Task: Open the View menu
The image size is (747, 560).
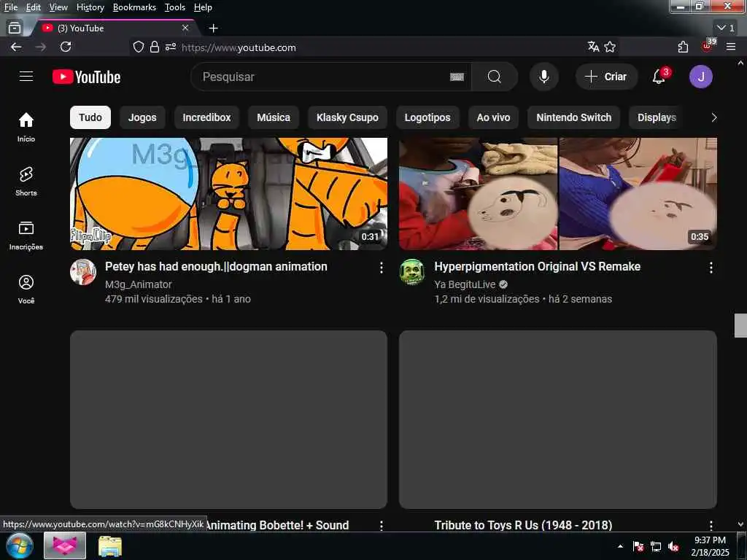Action: (58, 7)
